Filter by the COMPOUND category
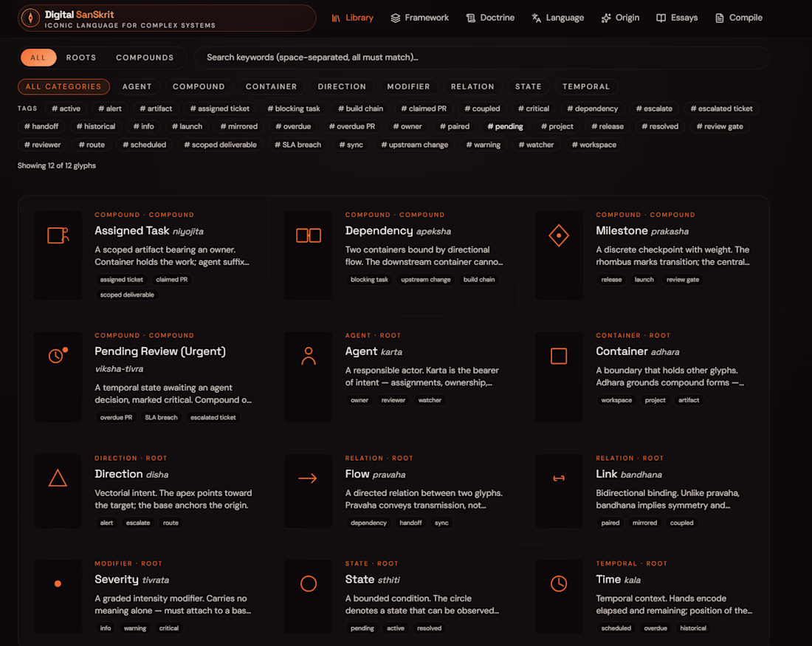This screenshot has width=812, height=646. (199, 86)
